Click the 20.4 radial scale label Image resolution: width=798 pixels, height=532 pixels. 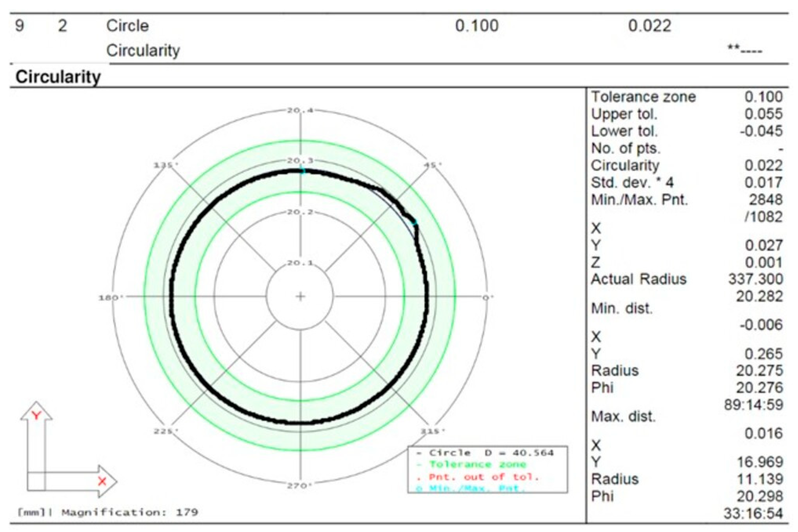pos(300,111)
